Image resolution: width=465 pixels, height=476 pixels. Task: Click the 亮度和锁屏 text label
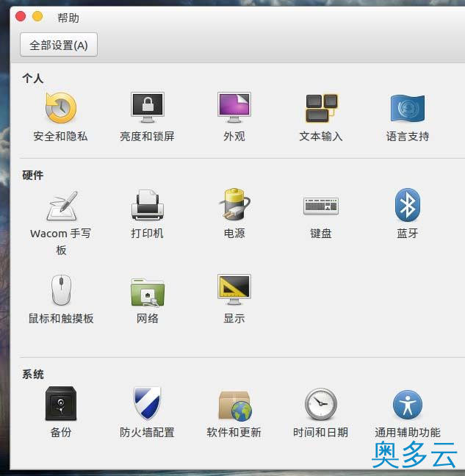pyautogui.click(x=148, y=137)
